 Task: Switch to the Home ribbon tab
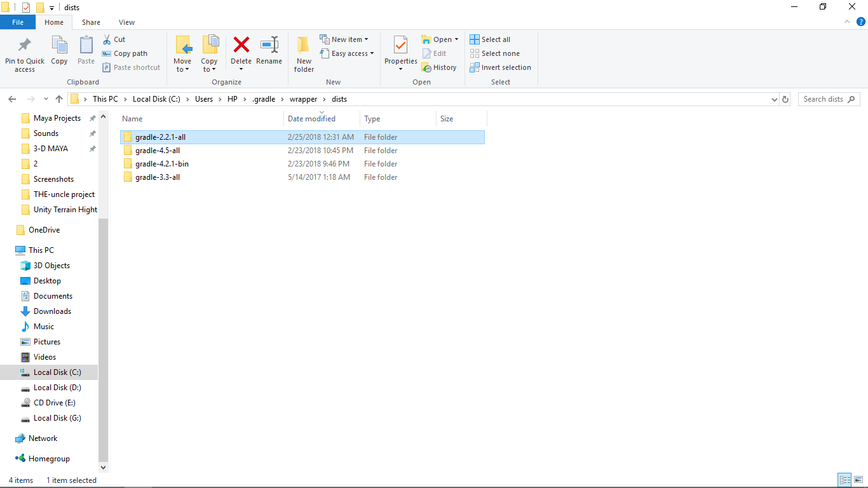click(54, 22)
